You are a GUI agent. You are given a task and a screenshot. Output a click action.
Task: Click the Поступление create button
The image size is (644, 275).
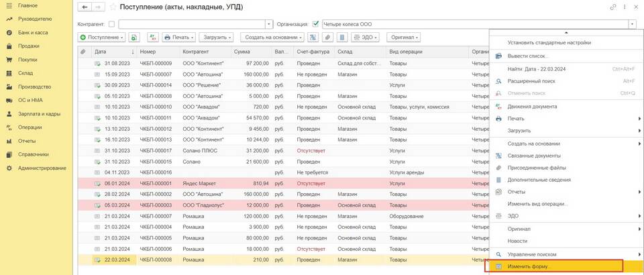point(102,38)
